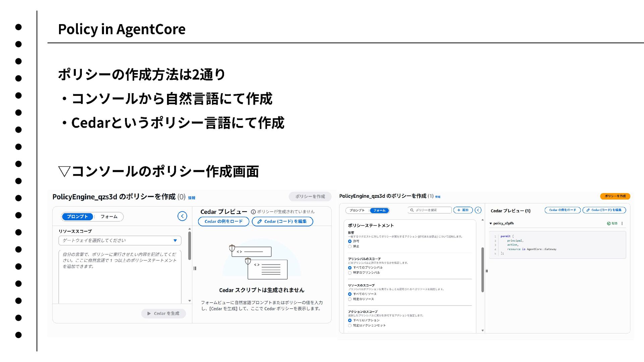Collapse the policy_s0pfh disclosure triangle

(x=491, y=224)
